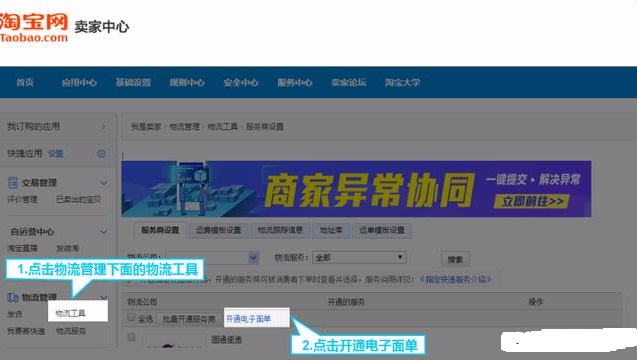Click the 开通电子面单 link
Screen dimensions: 637x360
pyautogui.click(x=248, y=319)
